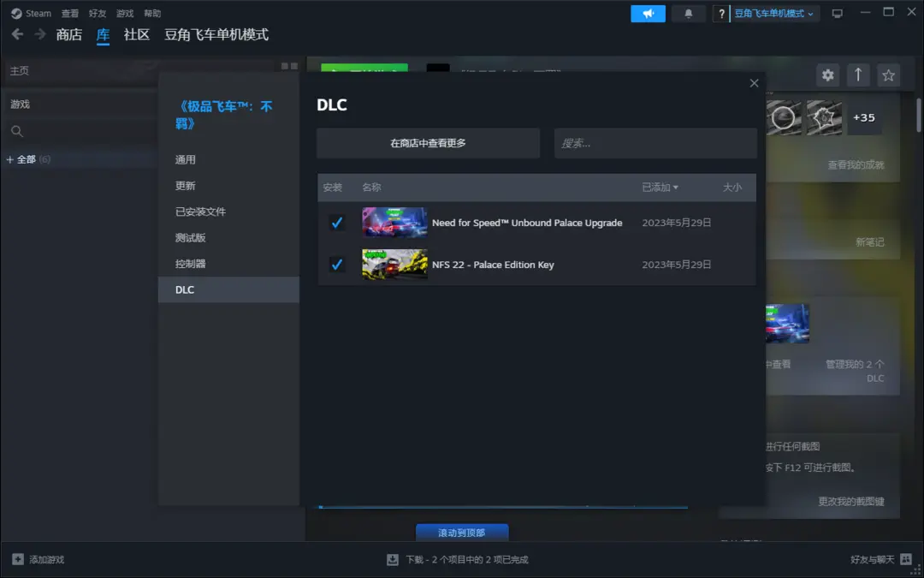Viewport: 924px width, 578px height.
Task: Go back with the left arrow
Action: pos(18,34)
